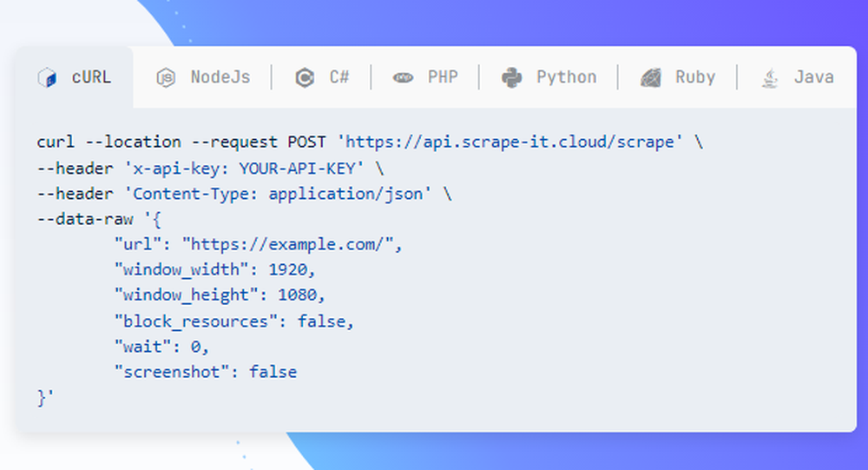
Task: Select the Java tab label
Action: [x=814, y=77]
